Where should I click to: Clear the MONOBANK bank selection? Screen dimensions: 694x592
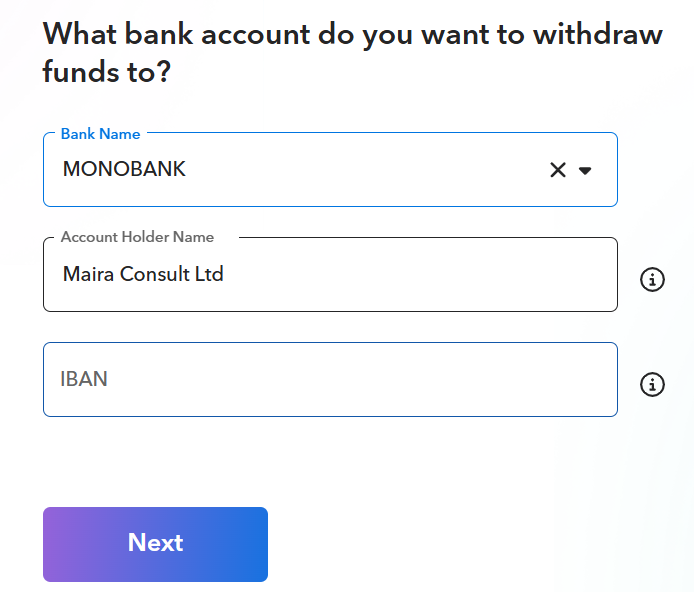[558, 170]
